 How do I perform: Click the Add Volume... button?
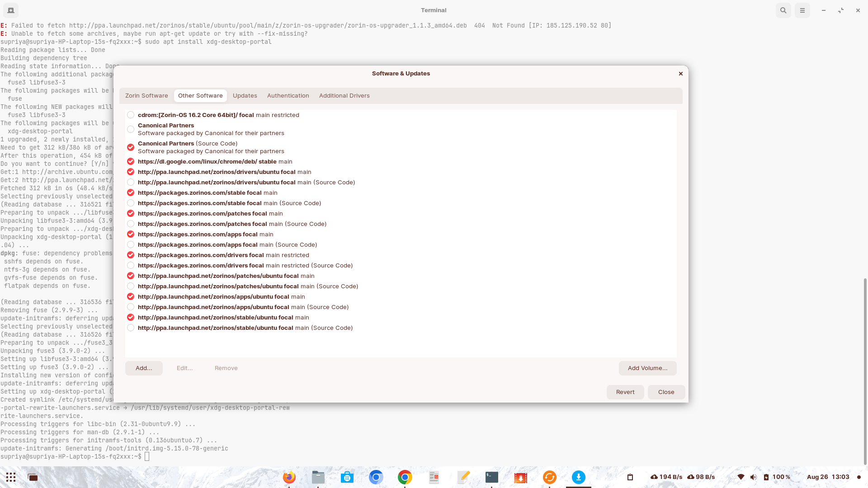[x=647, y=368]
